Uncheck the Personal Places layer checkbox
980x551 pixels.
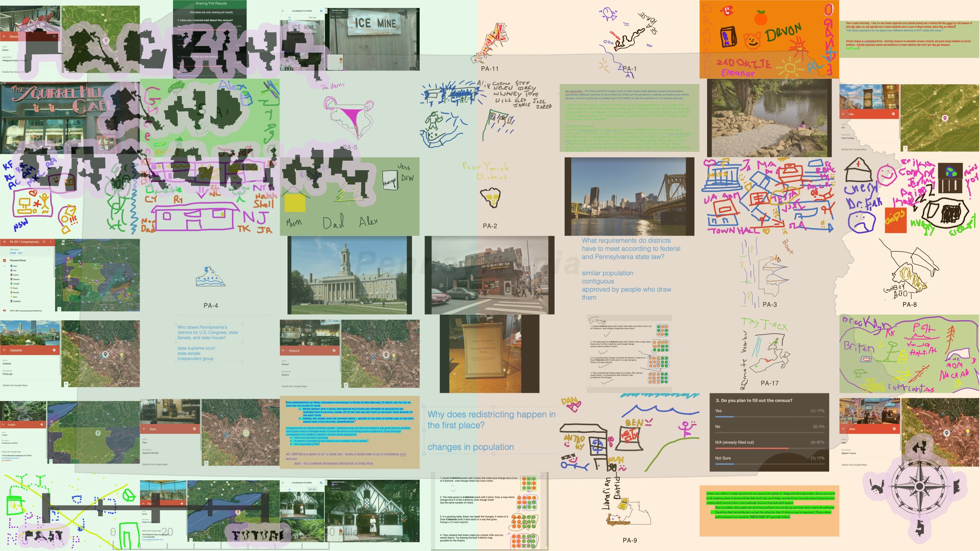(x=4, y=260)
